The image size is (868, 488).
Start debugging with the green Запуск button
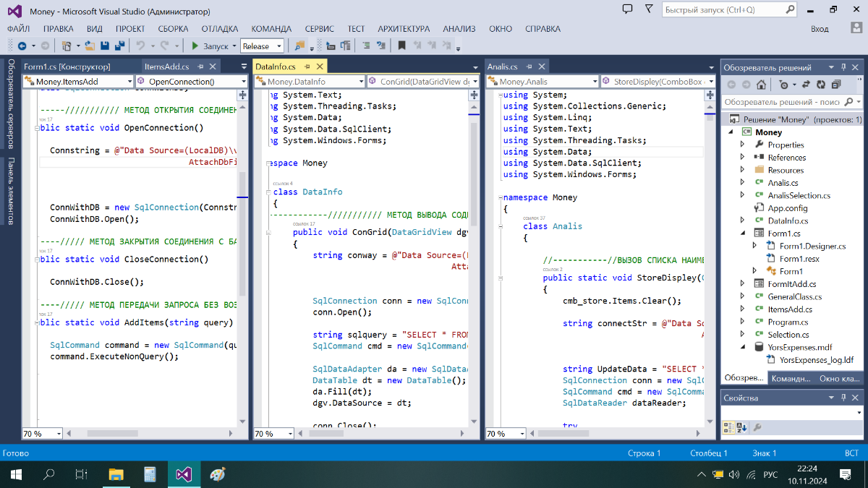210,46
